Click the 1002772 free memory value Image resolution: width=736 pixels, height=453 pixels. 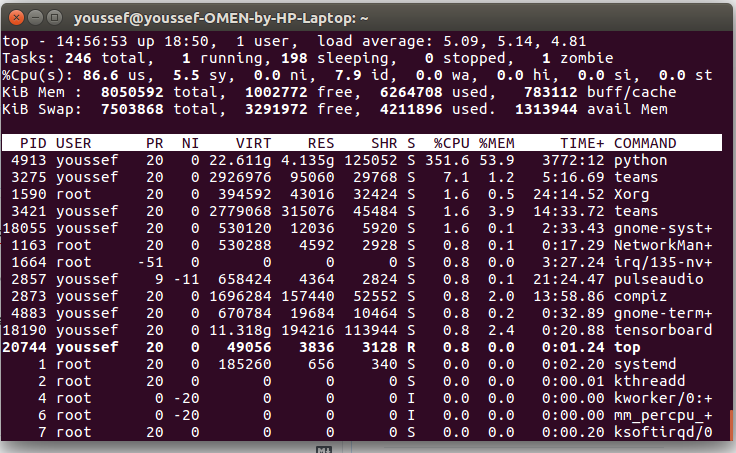point(276,92)
